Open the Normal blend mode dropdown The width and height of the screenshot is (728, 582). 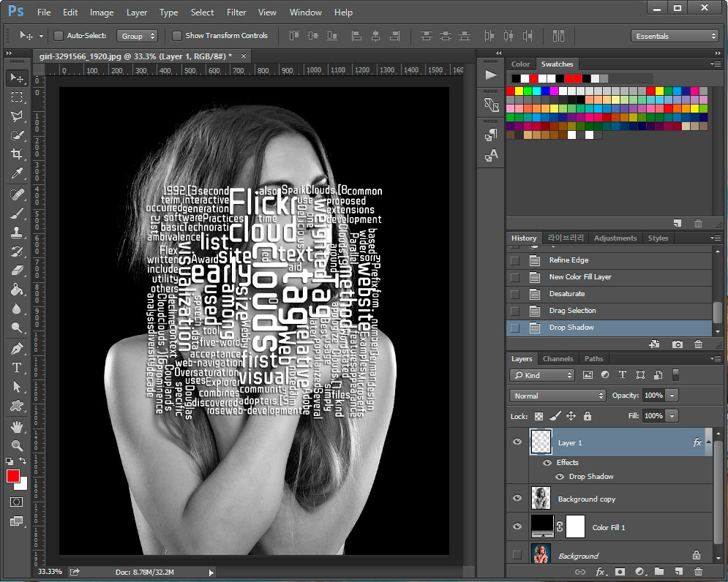[558, 396]
